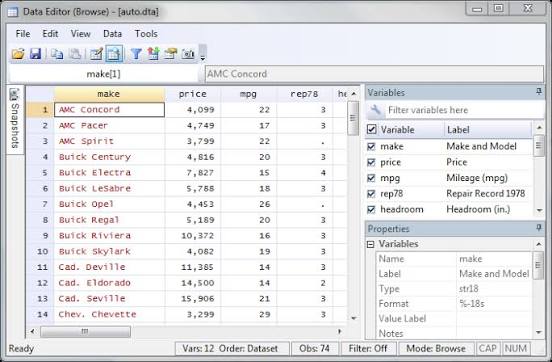Uncheck the headroom variable checkbox
Screen dimensions: 552x362
[371, 210]
